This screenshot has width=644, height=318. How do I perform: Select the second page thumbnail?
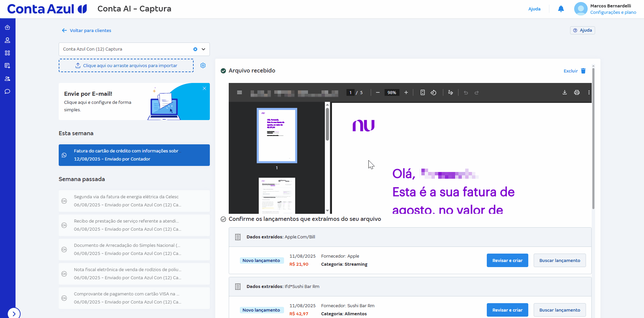coord(277,196)
